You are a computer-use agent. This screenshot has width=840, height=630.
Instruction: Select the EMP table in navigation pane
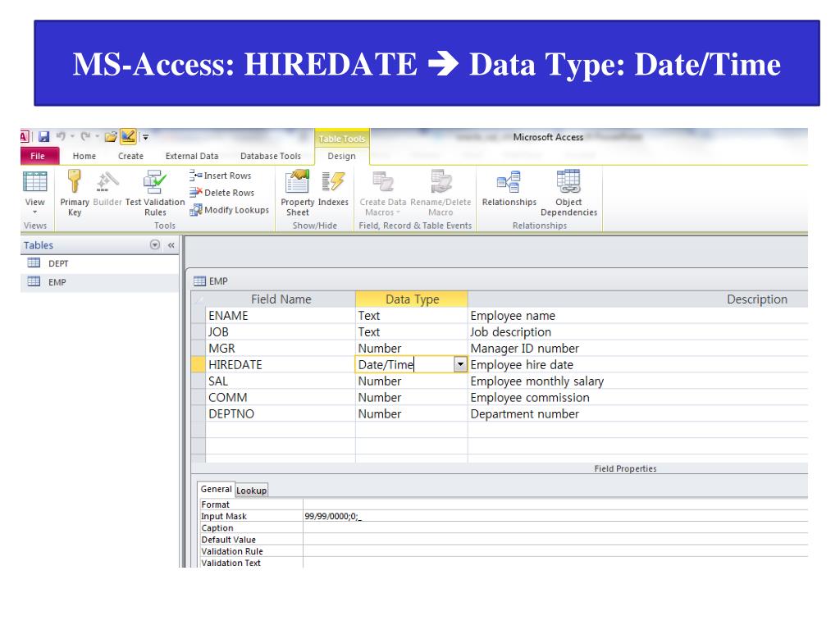tap(99, 282)
